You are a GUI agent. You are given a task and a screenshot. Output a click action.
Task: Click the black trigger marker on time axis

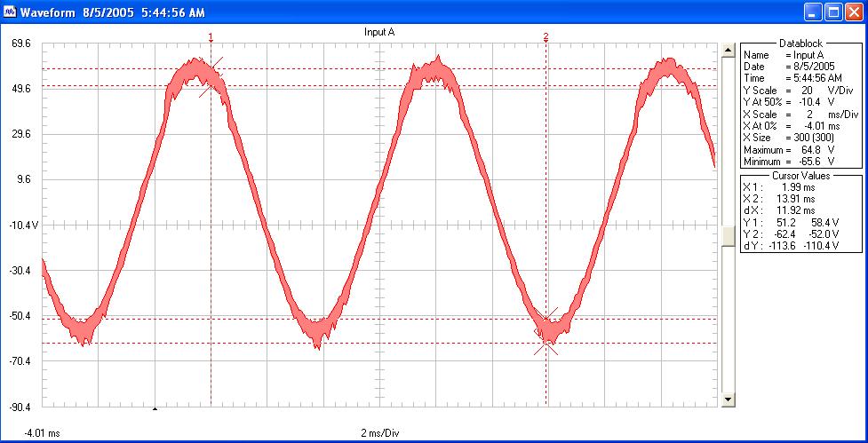tap(155, 408)
